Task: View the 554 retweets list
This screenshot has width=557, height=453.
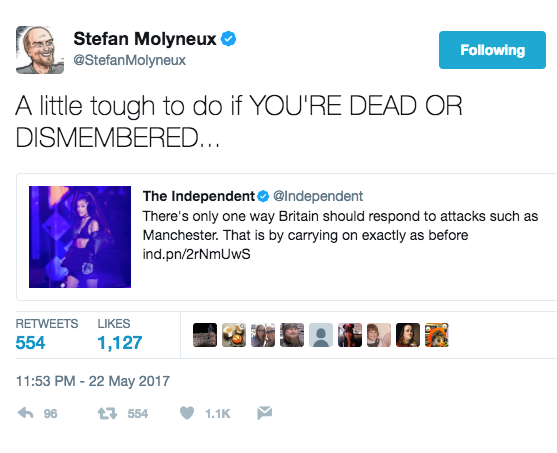Action: click(31, 343)
